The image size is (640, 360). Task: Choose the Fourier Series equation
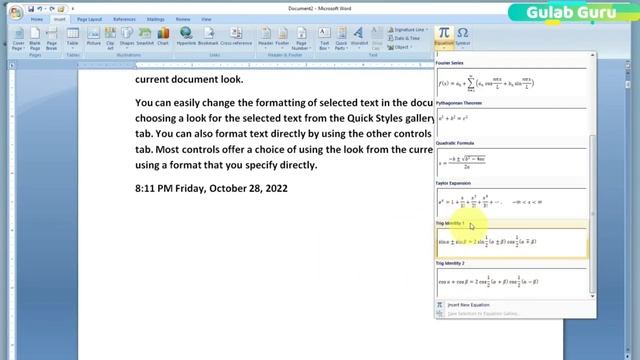tap(512, 82)
